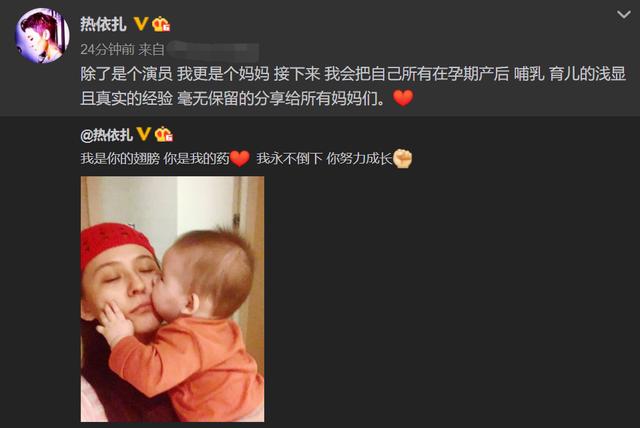Open the post via 24分钟前 timestamp
This screenshot has width=640, height=428.
[107, 49]
